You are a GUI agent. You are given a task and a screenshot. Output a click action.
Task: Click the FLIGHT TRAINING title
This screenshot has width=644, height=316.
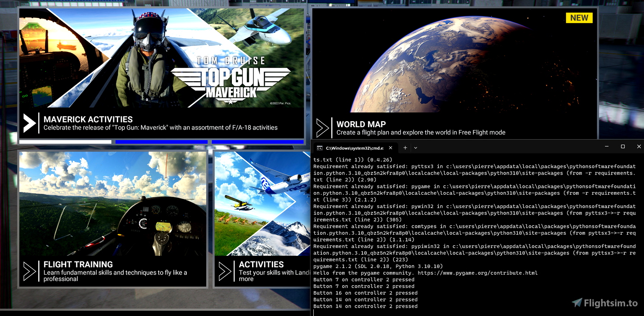[x=78, y=265]
